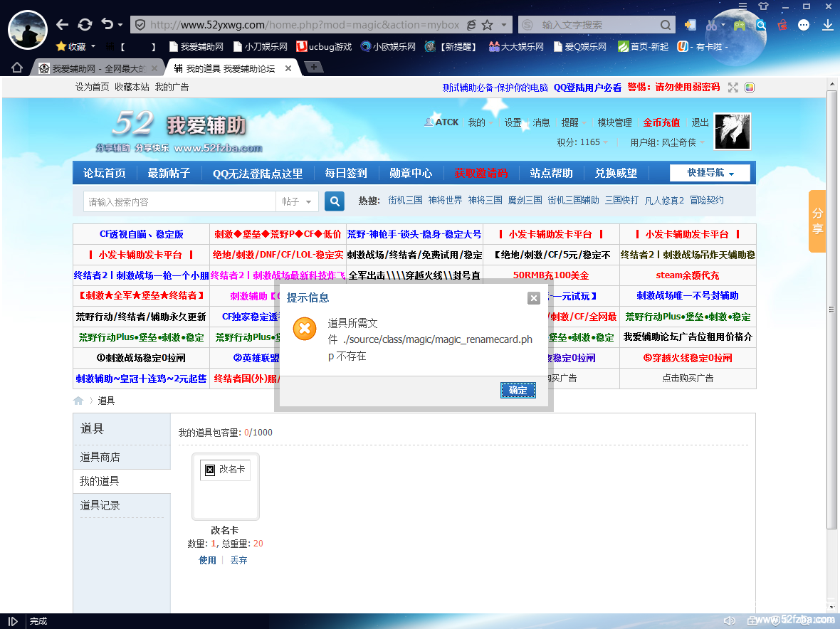Viewport: 840px width, 629px height.
Task: Select 道具商店 in the sidebar
Action: 100,457
